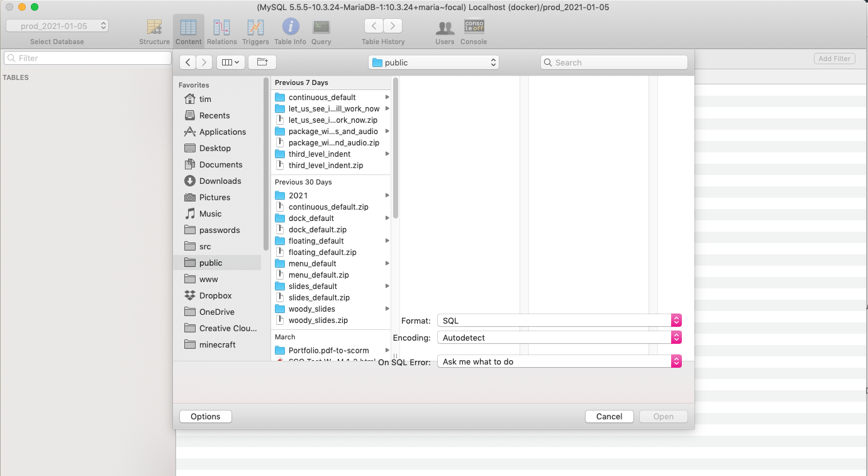This screenshot has height=476, width=868.
Task: Open the Relations view
Action: [222, 28]
